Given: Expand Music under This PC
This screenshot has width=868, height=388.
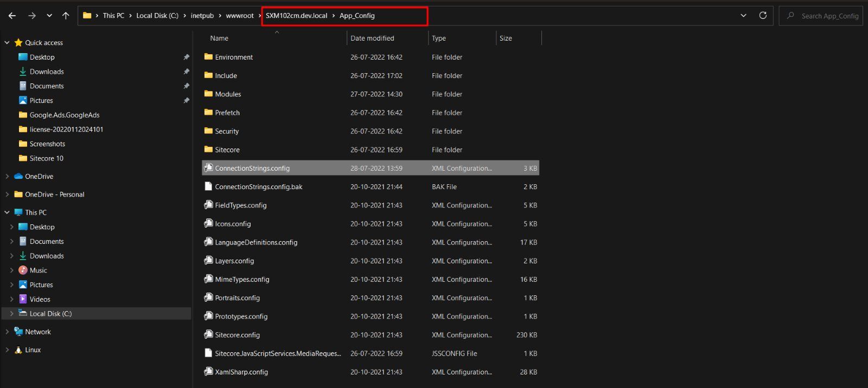Looking at the screenshot, I should pos(12,270).
